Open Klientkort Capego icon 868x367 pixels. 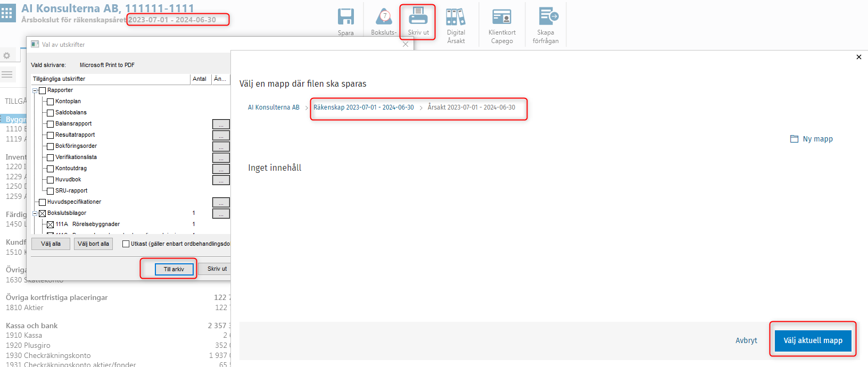(x=502, y=16)
